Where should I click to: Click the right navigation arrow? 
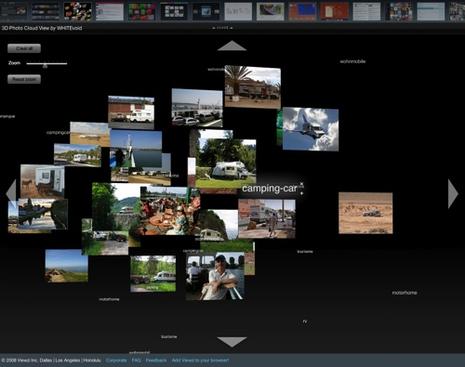coord(453,194)
